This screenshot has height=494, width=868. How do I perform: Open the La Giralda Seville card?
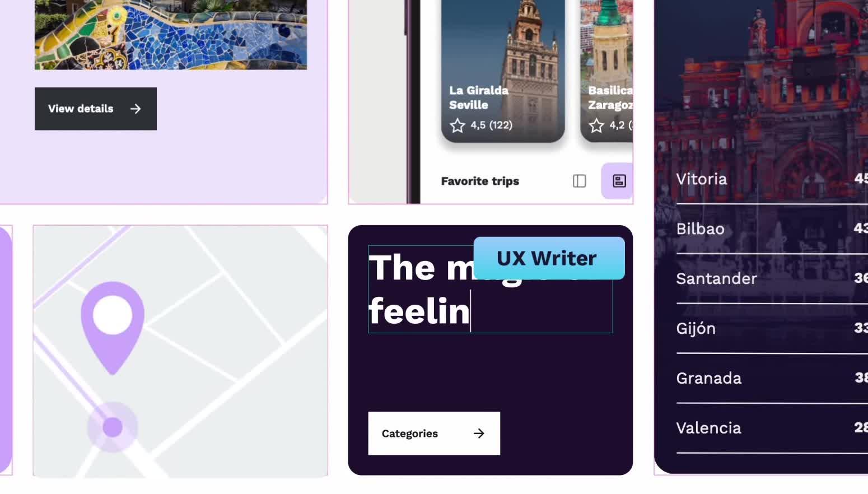pos(503,70)
